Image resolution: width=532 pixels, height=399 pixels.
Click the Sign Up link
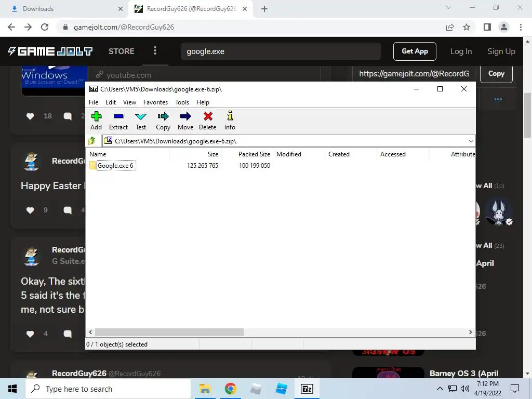pyautogui.click(x=501, y=51)
